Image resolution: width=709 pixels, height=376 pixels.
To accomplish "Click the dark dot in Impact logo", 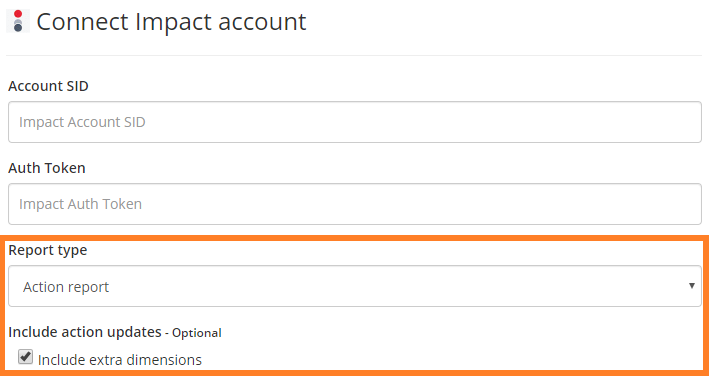I will pyautogui.click(x=18, y=28).
